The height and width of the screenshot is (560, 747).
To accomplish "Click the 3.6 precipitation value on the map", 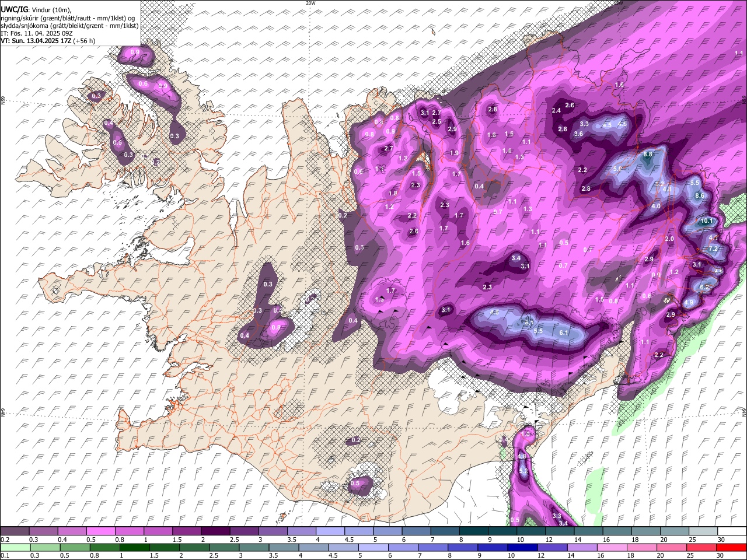I will point(578,134).
